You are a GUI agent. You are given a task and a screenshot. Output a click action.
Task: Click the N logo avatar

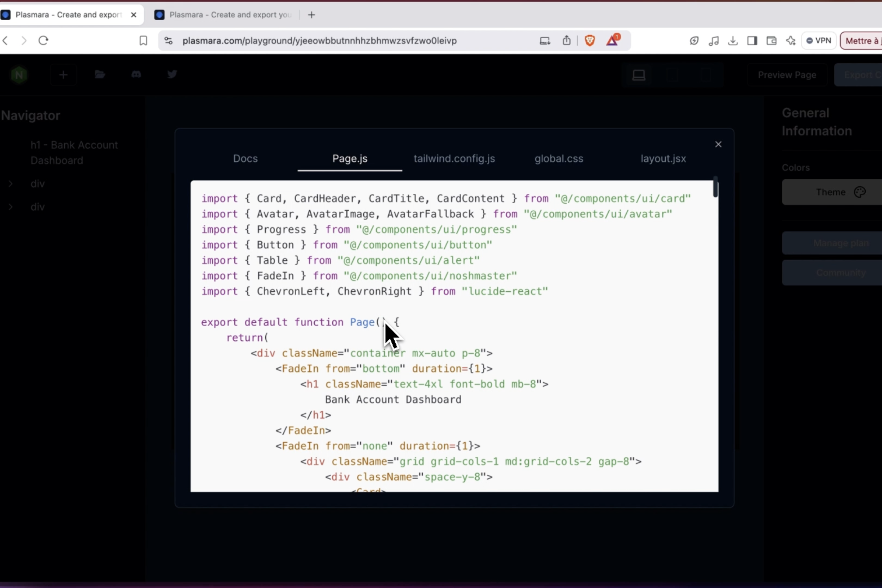[x=19, y=75]
